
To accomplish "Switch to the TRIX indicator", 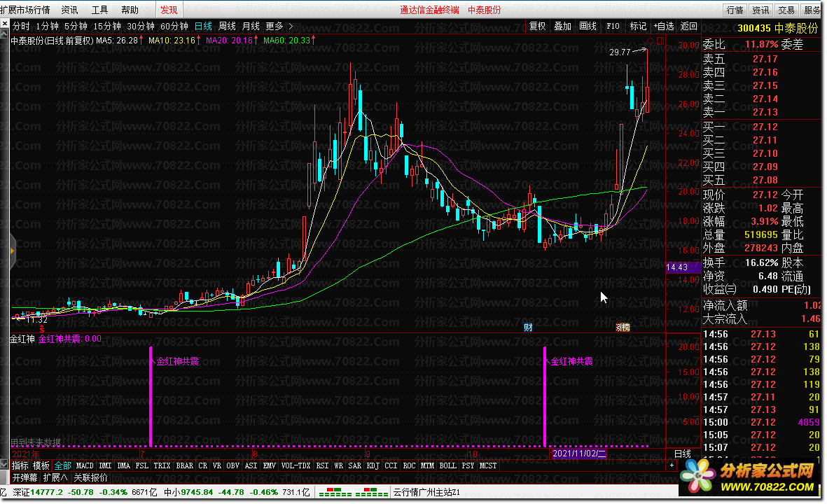I will tap(162, 465).
